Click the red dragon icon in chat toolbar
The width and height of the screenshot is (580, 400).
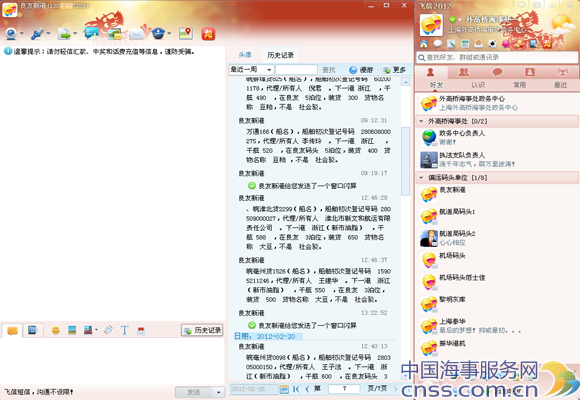208,34
